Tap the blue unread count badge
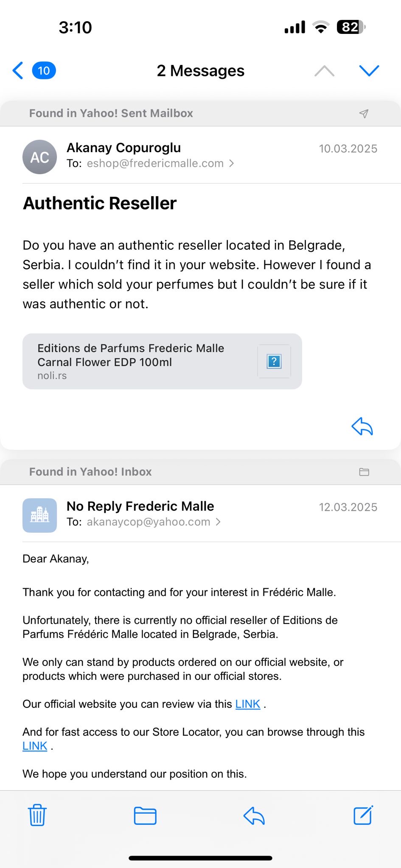The image size is (401, 868). (x=44, y=70)
